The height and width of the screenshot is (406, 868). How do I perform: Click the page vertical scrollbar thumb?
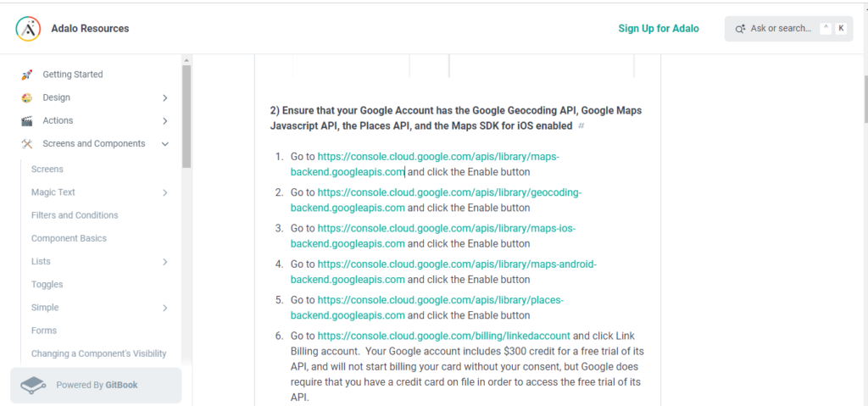tap(865, 98)
